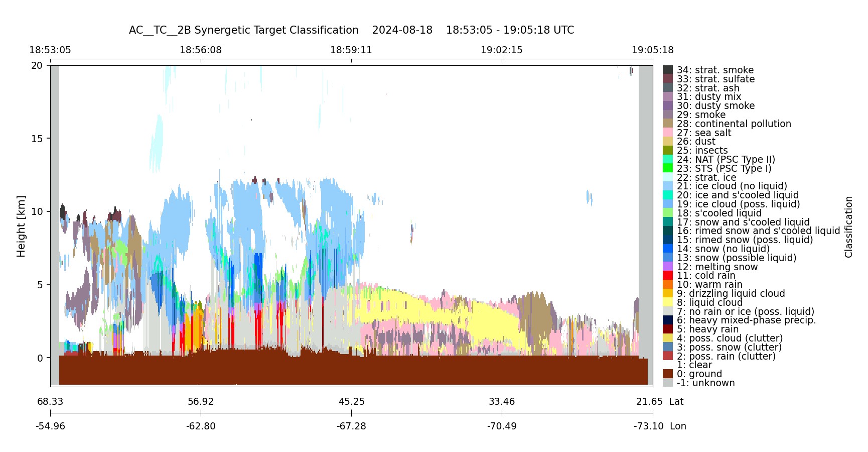Click the unknown legend swatch

tap(667, 383)
